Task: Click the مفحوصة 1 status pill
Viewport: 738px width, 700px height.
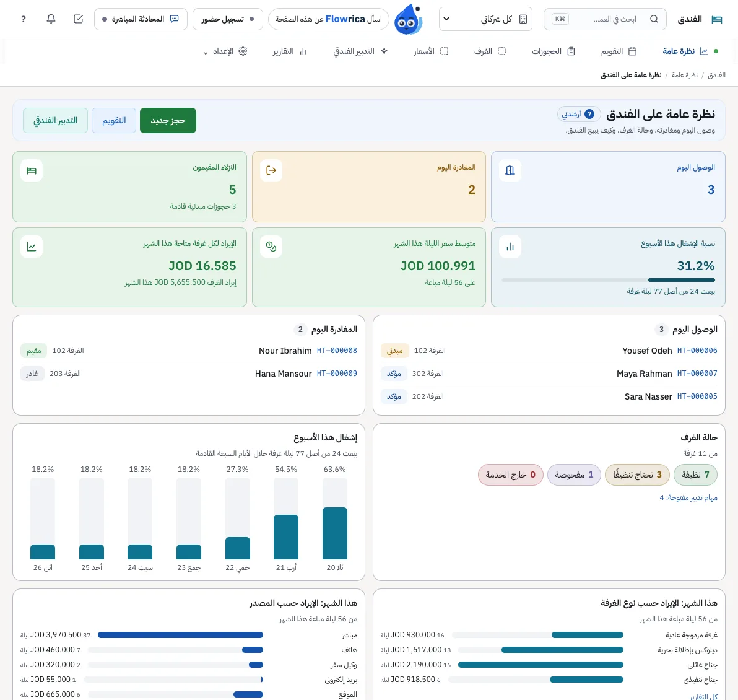Action: pos(574,475)
